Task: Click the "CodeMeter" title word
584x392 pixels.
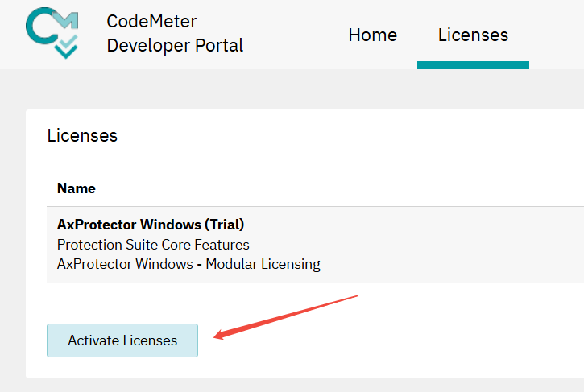Action: 151,22
